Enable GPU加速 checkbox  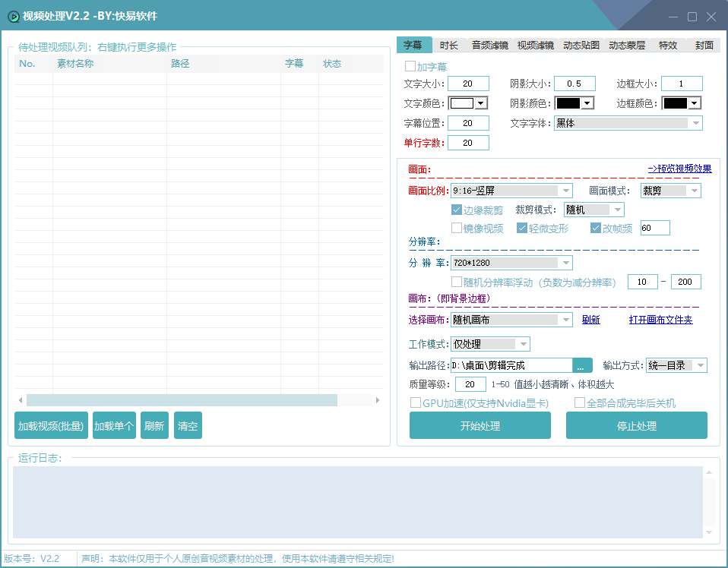[416, 402]
